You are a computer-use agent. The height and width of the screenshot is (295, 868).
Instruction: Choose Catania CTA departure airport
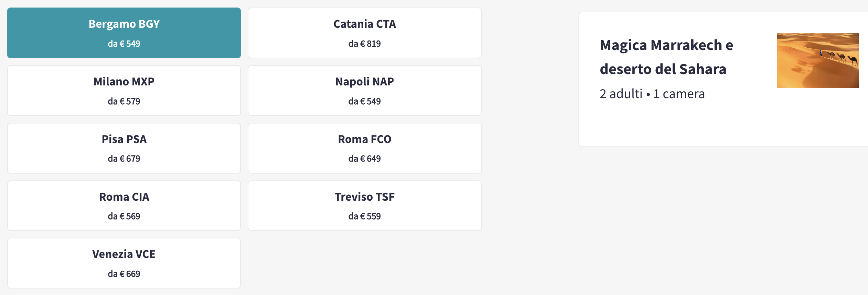coord(365,33)
